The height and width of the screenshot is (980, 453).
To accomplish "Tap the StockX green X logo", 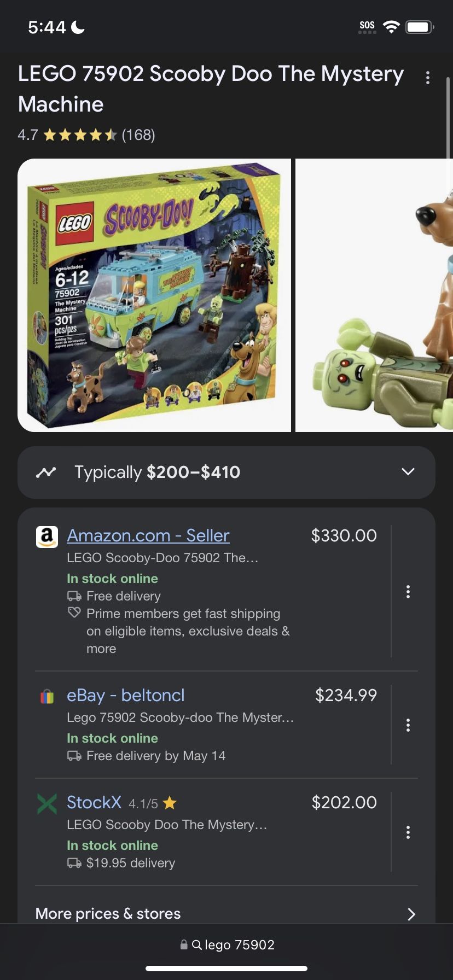I will [47, 803].
